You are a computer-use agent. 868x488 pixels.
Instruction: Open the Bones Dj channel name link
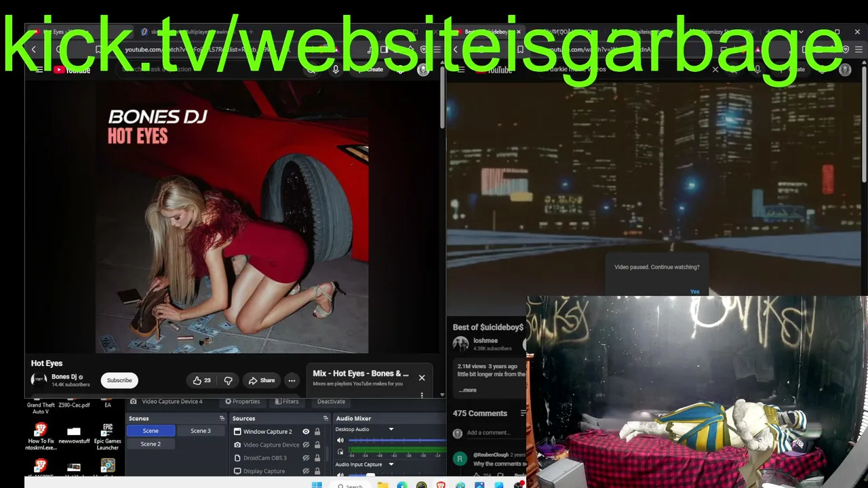(x=64, y=377)
